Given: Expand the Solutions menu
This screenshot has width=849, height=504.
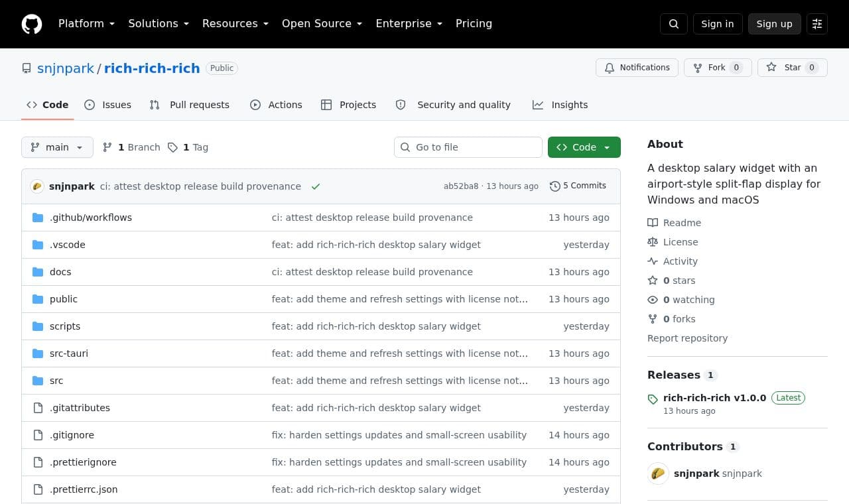Looking at the screenshot, I should [x=159, y=24].
